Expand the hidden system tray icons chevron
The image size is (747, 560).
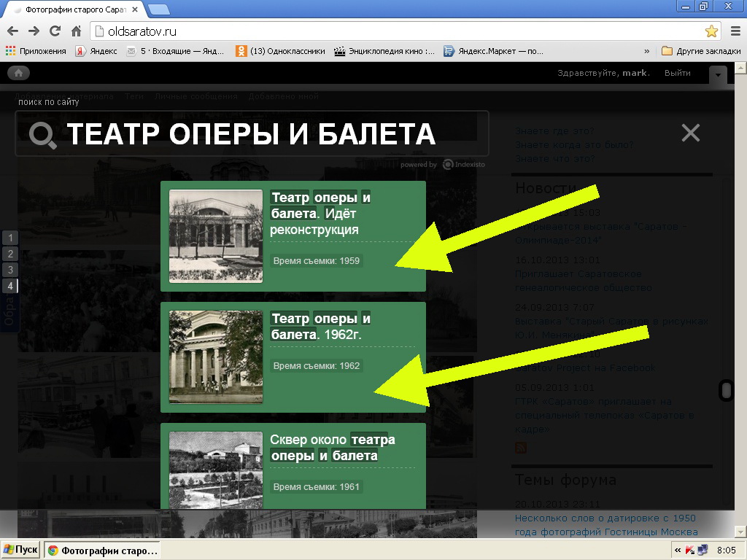[x=678, y=551]
